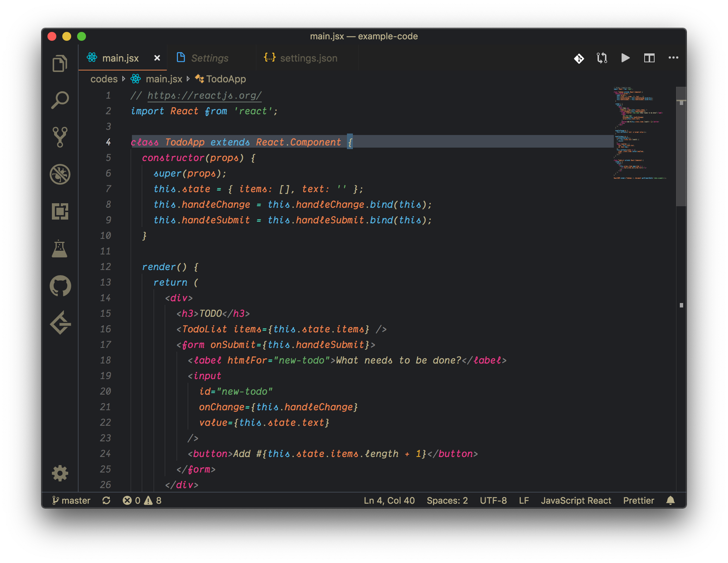Open the Test flask panel
The image size is (728, 563).
point(60,248)
